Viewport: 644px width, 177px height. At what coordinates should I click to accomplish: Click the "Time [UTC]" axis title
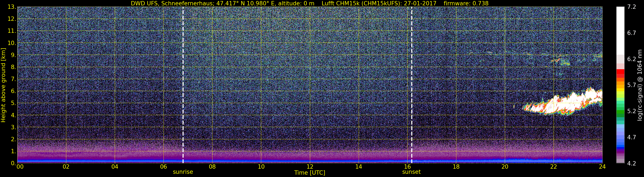[310, 173]
